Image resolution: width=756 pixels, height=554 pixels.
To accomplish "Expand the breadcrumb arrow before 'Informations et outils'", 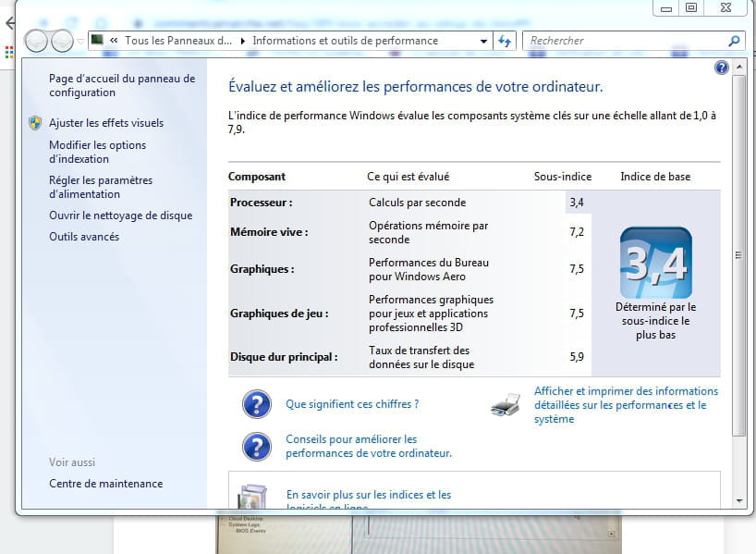I will click(242, 41).
